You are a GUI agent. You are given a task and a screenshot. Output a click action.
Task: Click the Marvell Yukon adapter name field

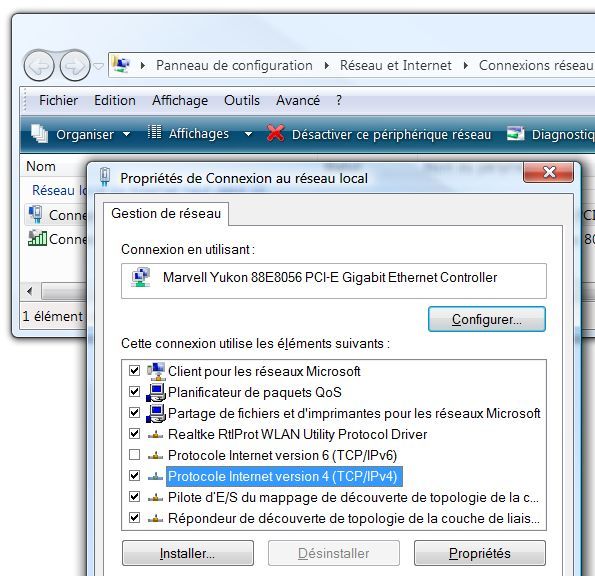click(x=334, y=281)
